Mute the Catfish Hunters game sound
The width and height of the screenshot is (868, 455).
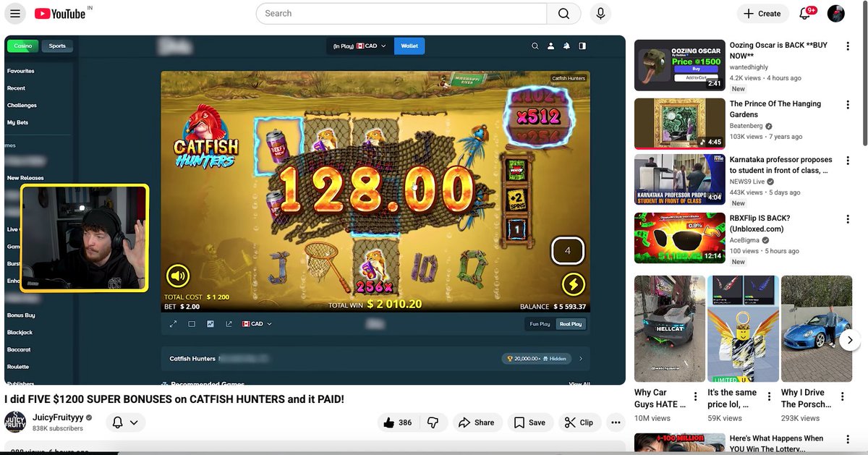click(178, 276)
